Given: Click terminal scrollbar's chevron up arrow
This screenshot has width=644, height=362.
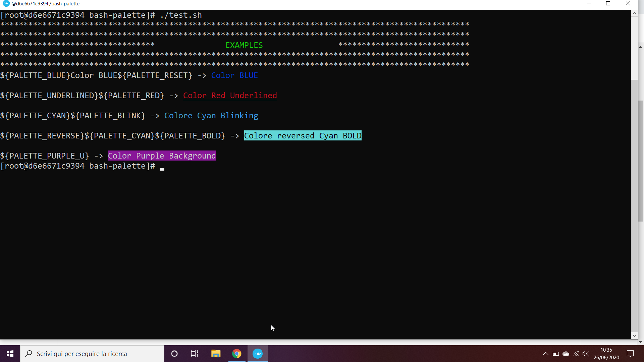Looking at the screenshot, I should tap(634, 13).
